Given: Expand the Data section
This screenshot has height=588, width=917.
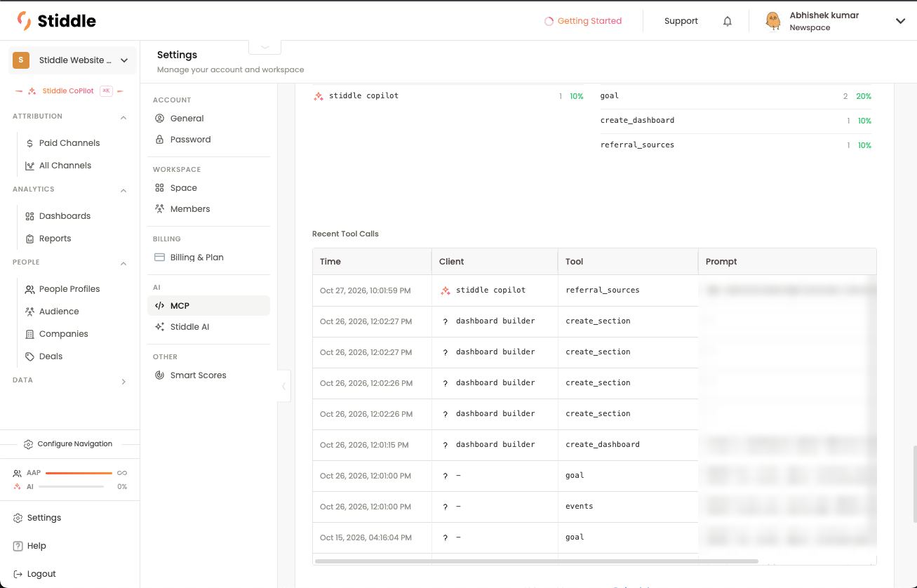Looking at the screenshot, I should coord(123,381).
